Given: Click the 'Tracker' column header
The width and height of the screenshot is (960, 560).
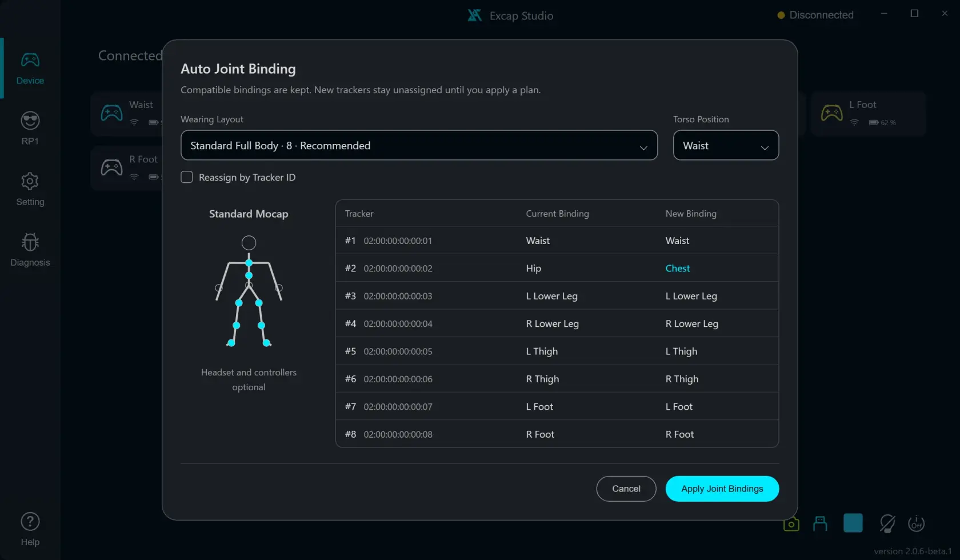Looking at the screenshot, I should [359, 213].
